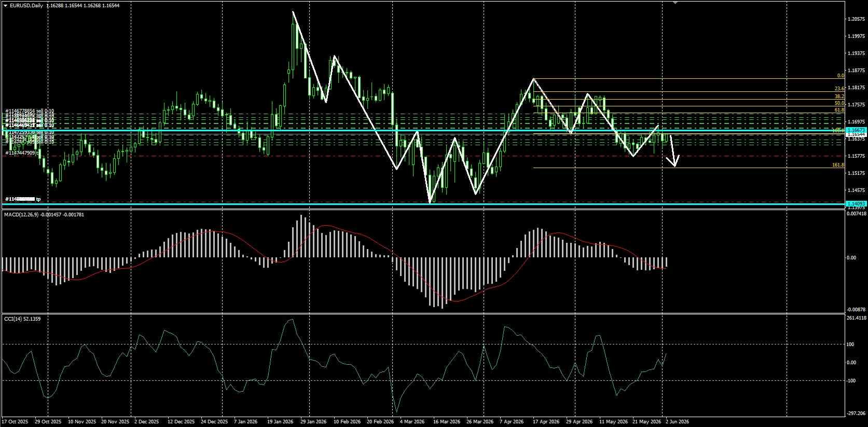Click the 1.20575 price axis label

(x=856, y=19)
